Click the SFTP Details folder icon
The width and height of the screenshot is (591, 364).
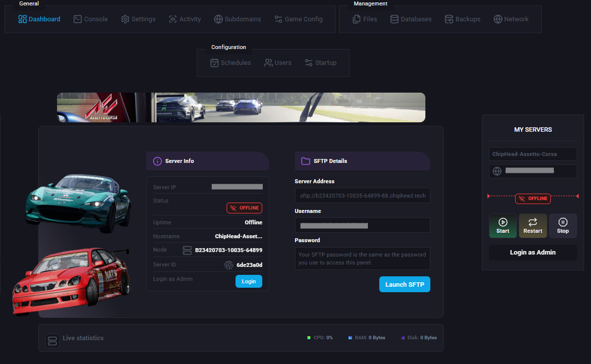click(306, 161)
